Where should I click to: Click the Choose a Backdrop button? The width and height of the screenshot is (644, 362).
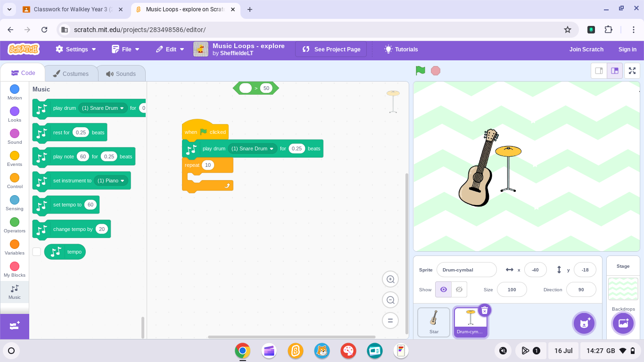click(x=623, y=323)
